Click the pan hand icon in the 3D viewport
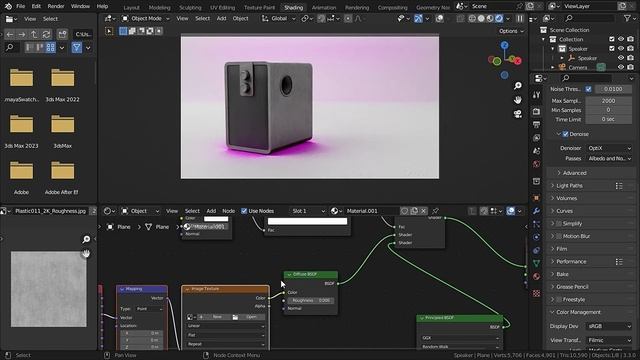640x360 pixels. pyautogui.click(x=518, y=100)
